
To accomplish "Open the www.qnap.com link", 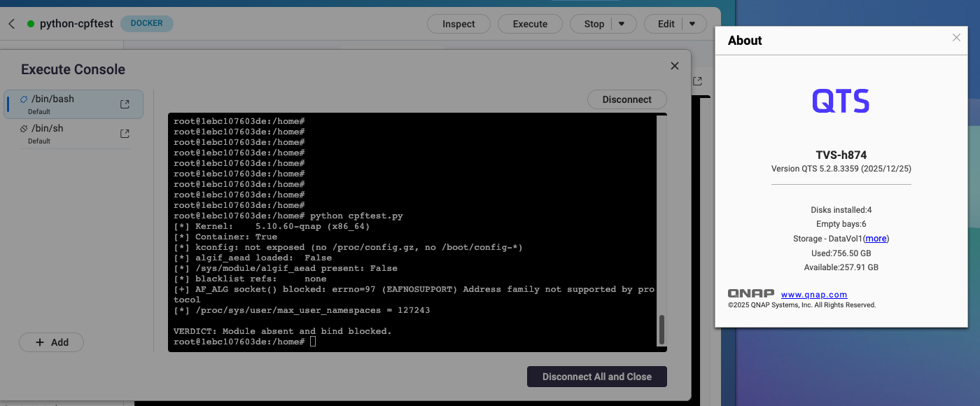I will pos(814,295).
